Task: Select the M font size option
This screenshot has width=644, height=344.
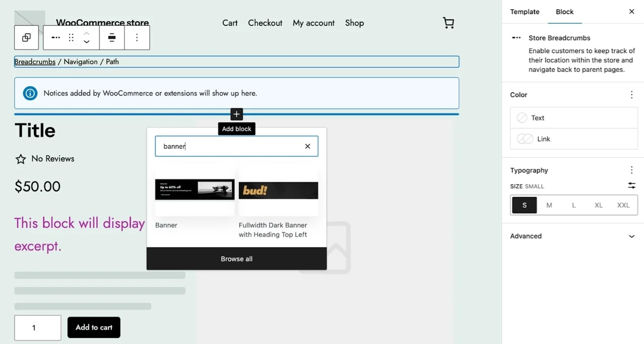Action: coord(549,205)
